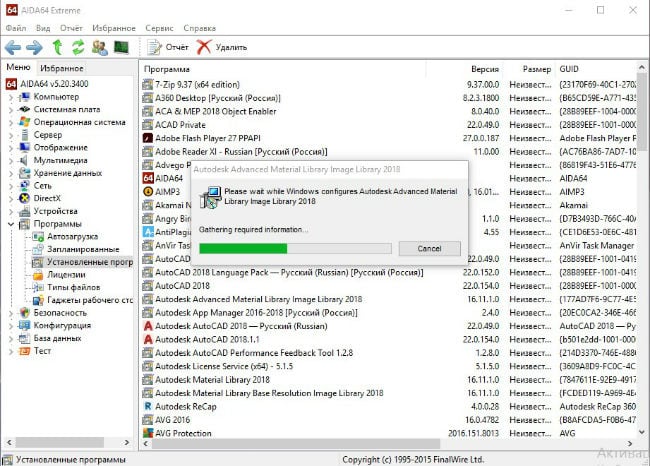Open the Файл menu
Screen dimensions: 650x466
point(16,28)
